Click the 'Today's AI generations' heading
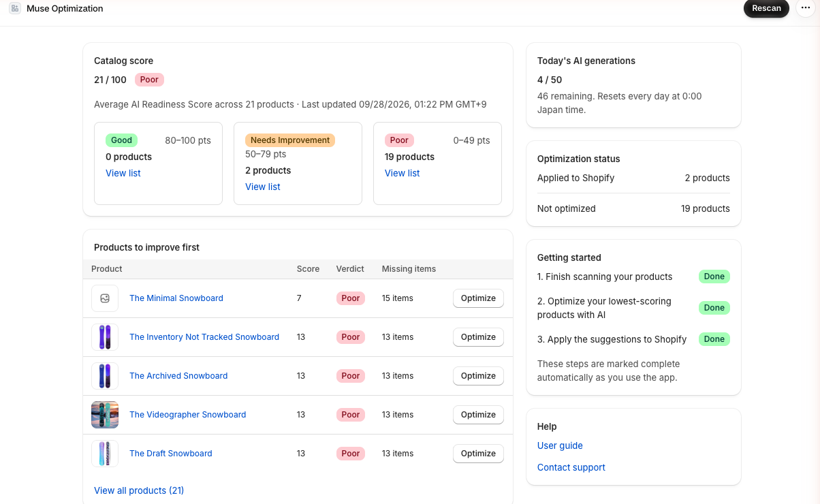Screen dimensions: 820x504 click(x=586, y=61)
